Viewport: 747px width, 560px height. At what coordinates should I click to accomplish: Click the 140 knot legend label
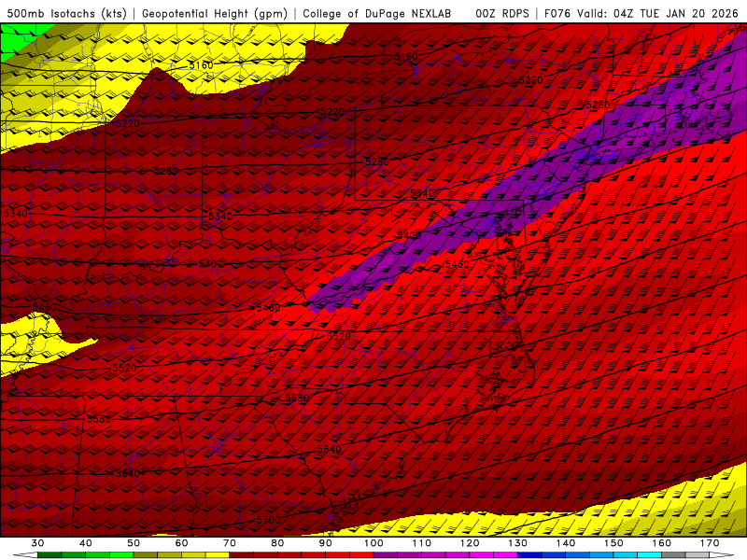566,543
